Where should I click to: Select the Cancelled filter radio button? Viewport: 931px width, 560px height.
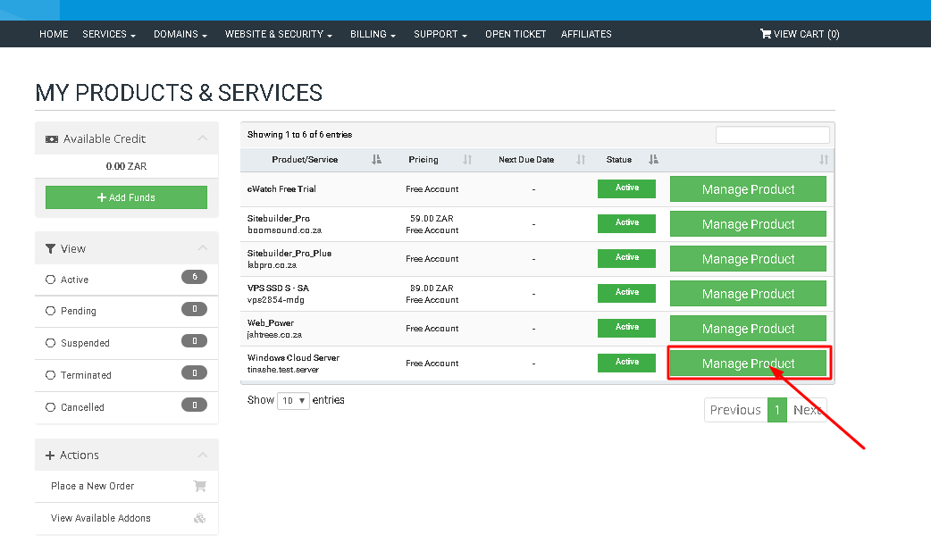[x=50, y=407]
